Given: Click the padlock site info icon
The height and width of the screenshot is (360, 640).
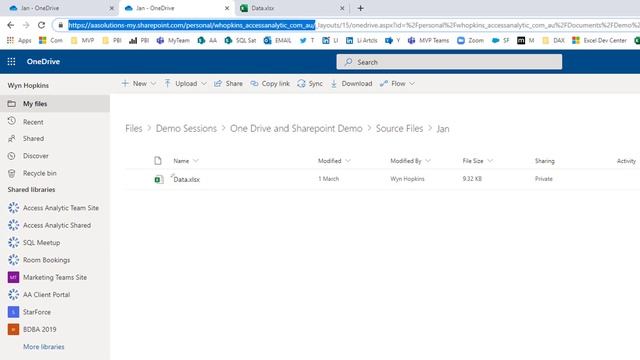Looking at the screenshot, I should click(x=60, y=25).
